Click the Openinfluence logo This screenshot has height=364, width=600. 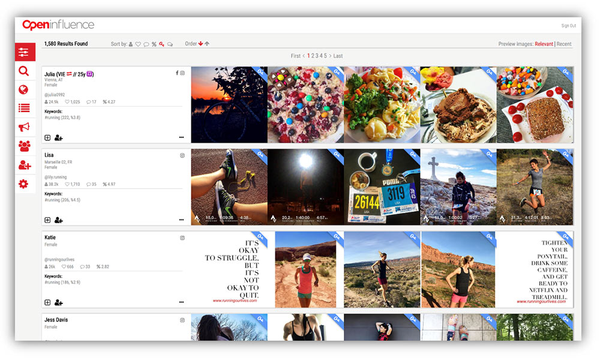click(58, 25)
